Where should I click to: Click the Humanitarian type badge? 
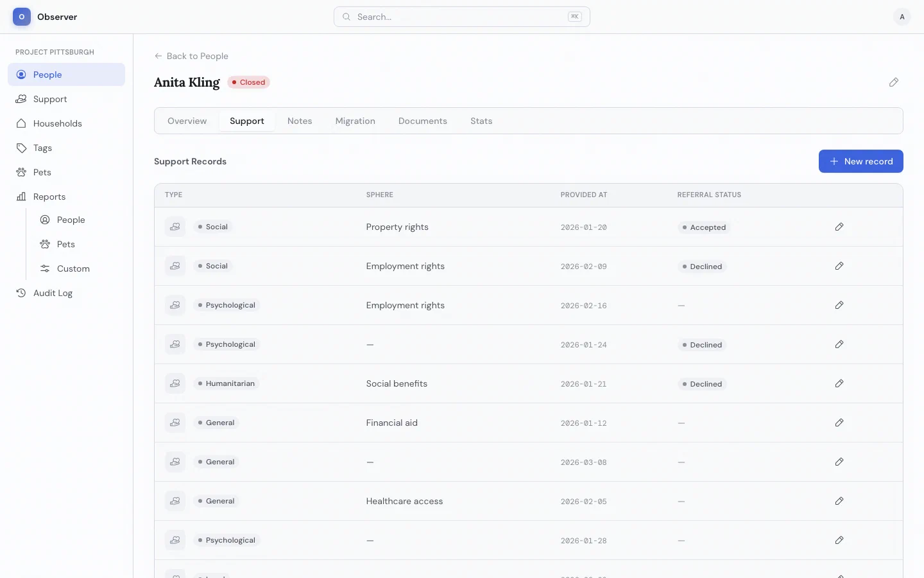tap(227, 383)
